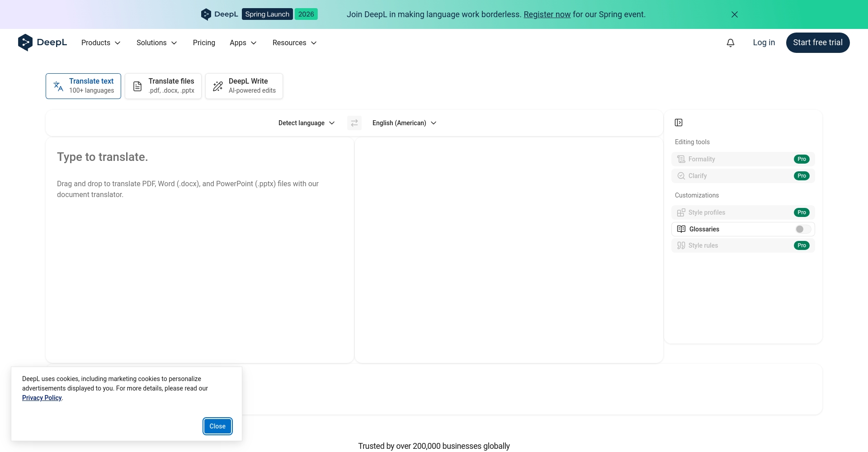
Task: Open the Detect language dropdown
Action: [307, 123]
